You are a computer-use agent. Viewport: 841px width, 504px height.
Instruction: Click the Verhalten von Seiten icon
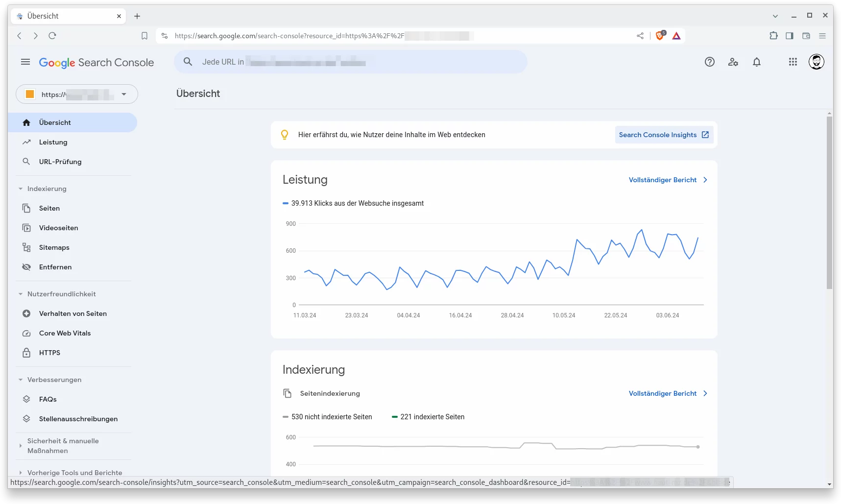pos(26,313)
